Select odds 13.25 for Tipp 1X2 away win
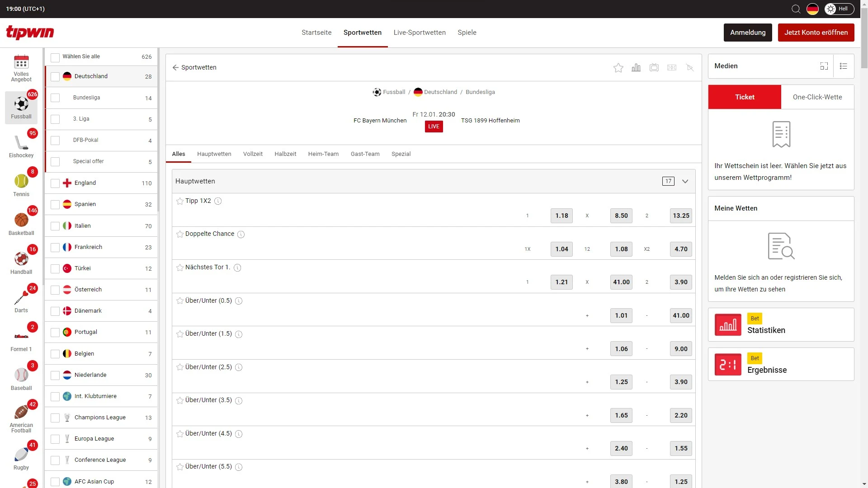 [x=681, y=216]
